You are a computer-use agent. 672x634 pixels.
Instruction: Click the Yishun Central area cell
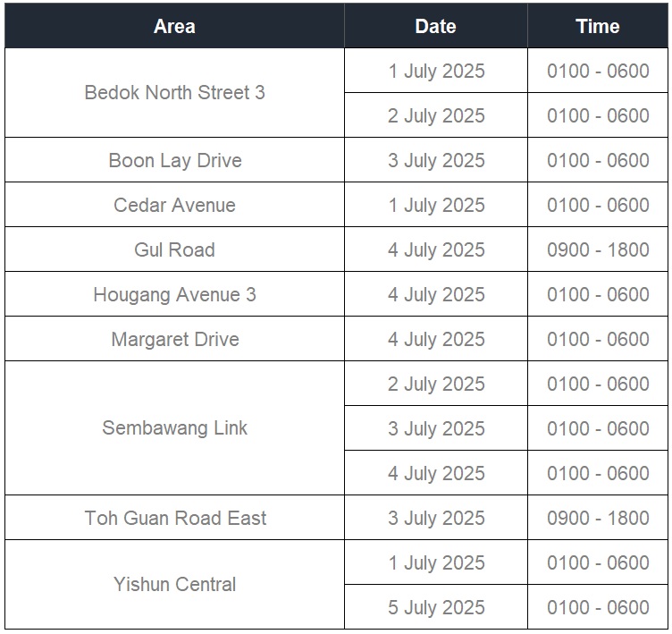click(x=174, y=585)
